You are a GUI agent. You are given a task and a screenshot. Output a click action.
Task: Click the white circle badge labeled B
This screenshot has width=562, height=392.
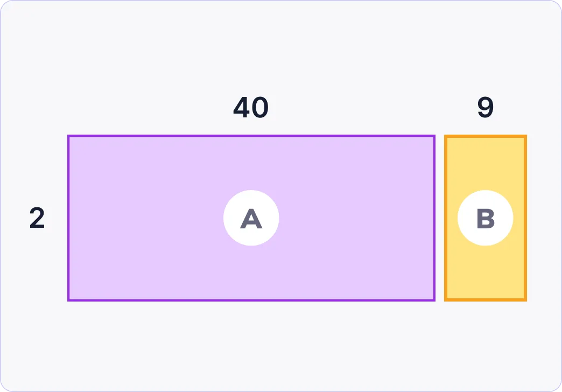pos(485,218)
